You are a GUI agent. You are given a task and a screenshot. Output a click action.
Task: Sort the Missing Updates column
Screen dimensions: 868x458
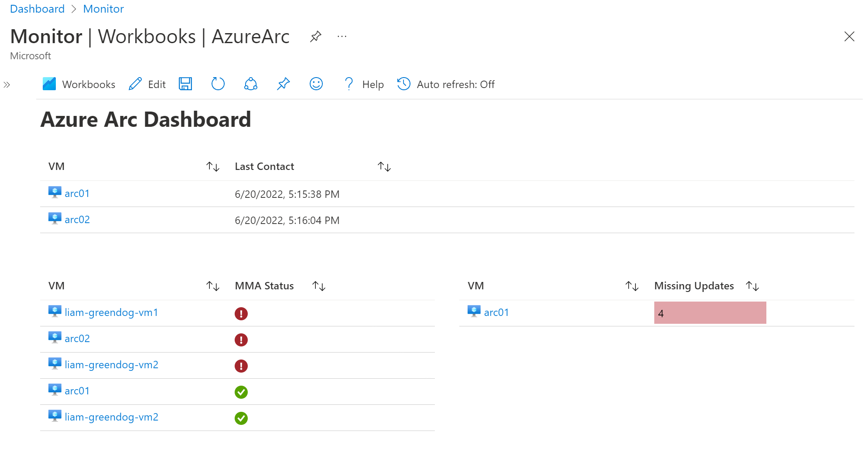[753, 286]
